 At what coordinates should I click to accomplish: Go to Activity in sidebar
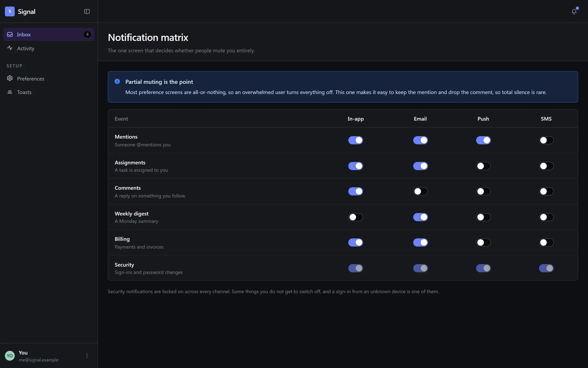click(x=49, y=48)
